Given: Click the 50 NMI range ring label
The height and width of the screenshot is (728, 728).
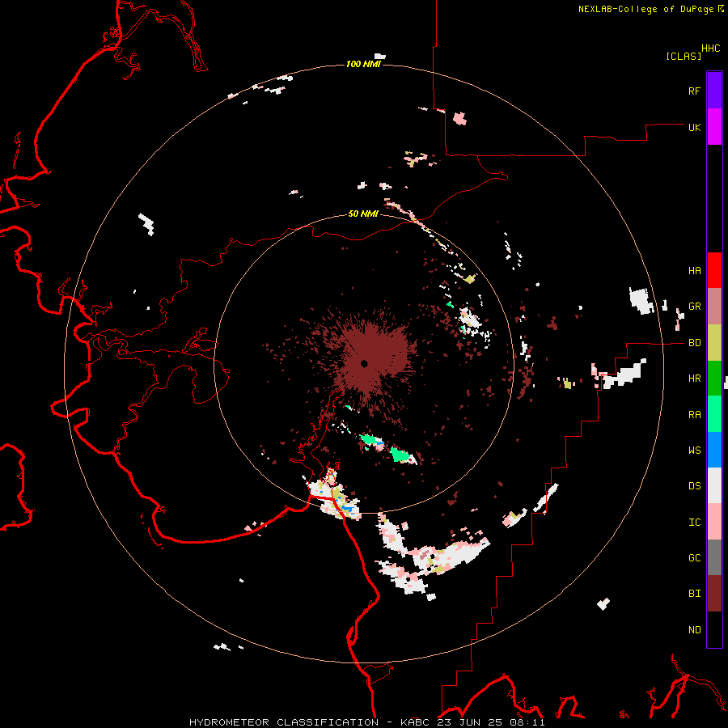Looking at the screenshot, I should pos(363,214).
